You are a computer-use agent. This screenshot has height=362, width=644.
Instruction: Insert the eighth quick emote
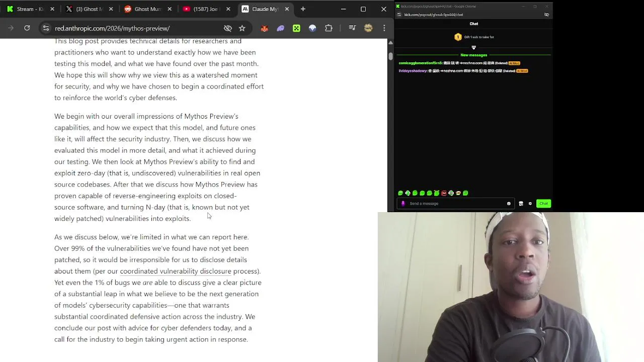click(451, 193)
